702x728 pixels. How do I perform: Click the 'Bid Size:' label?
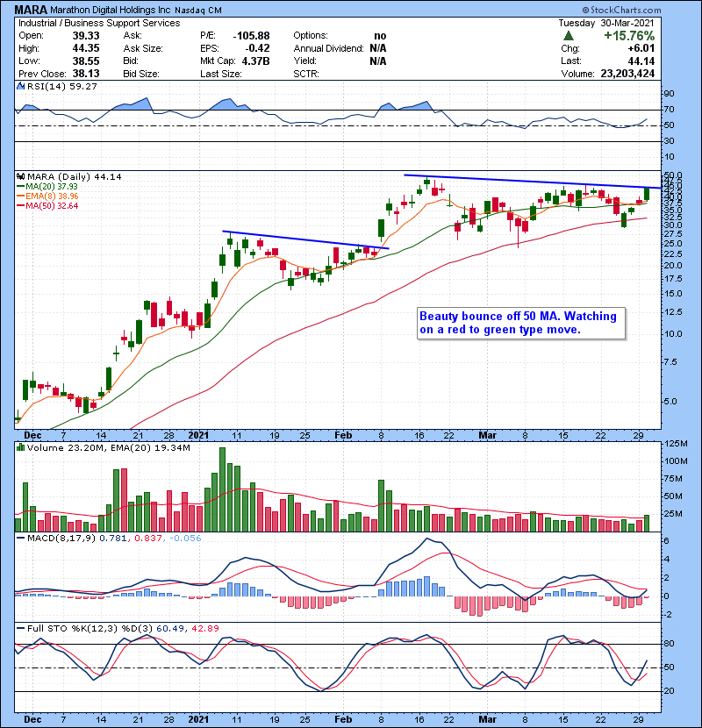141,74
